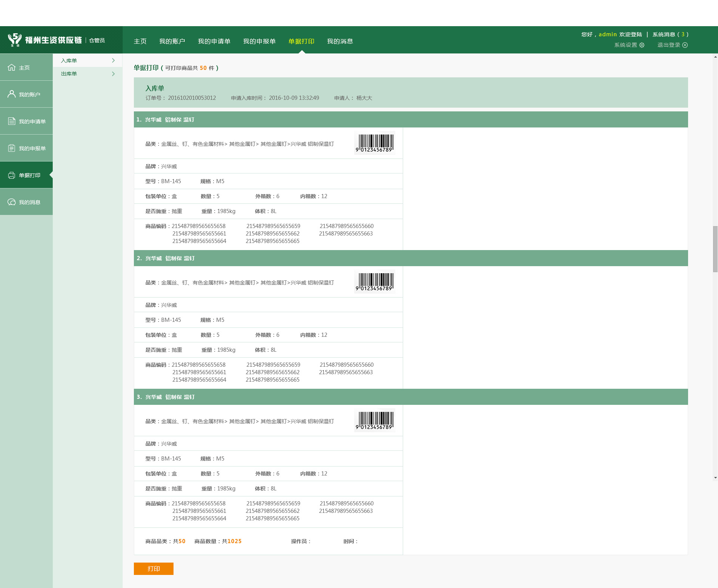Click the 福州生资供应链 logo icon

point(15,40)
